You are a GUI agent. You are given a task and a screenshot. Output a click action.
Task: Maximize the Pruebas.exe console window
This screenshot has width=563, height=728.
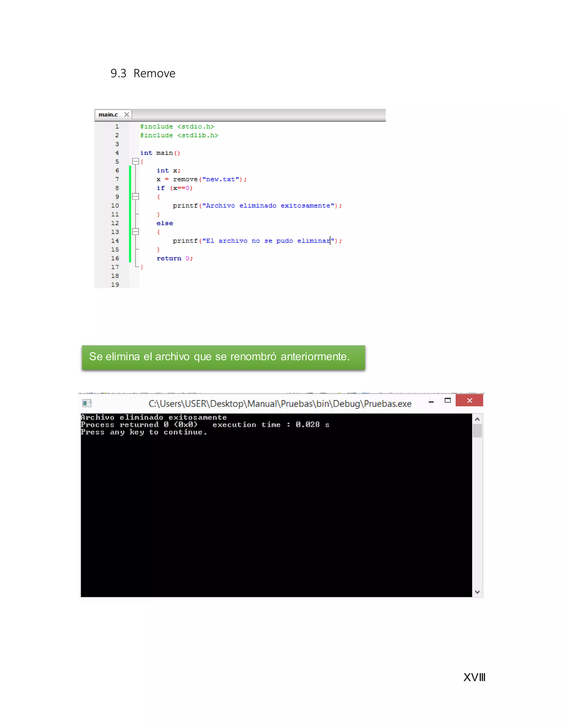point(448,400)
